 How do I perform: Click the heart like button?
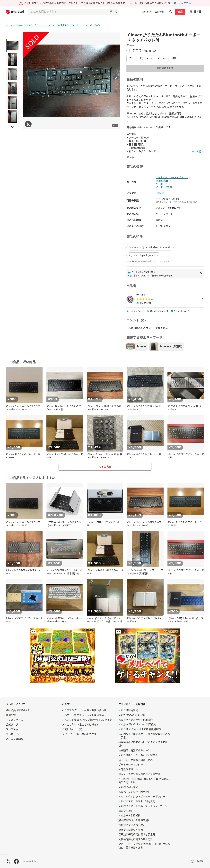131,59
